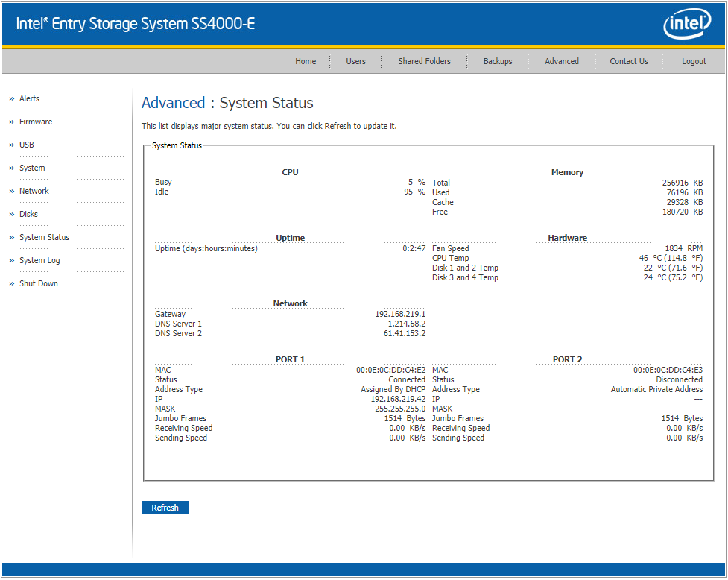Click the Port 2 MAC address 00:0E:0C:DD:C4:E3
The image size is (728, 580).
click(x=668, y=370)
